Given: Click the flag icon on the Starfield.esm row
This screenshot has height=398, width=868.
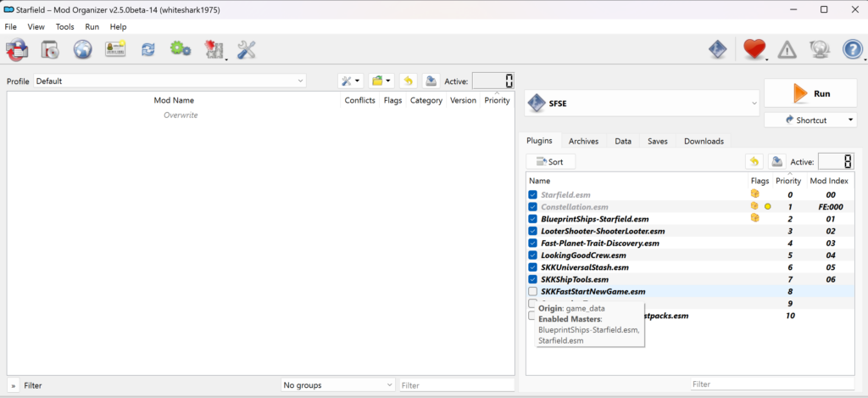Looking at the screenshot, I should [x=754, y=194].
